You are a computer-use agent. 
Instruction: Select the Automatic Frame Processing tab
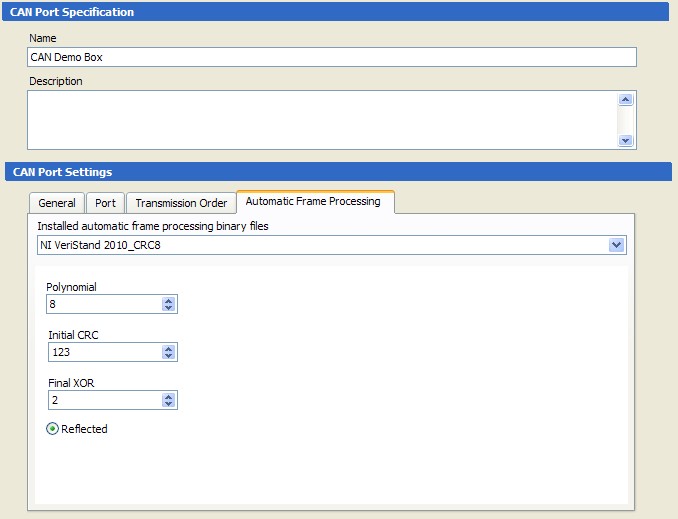(313, 201)
